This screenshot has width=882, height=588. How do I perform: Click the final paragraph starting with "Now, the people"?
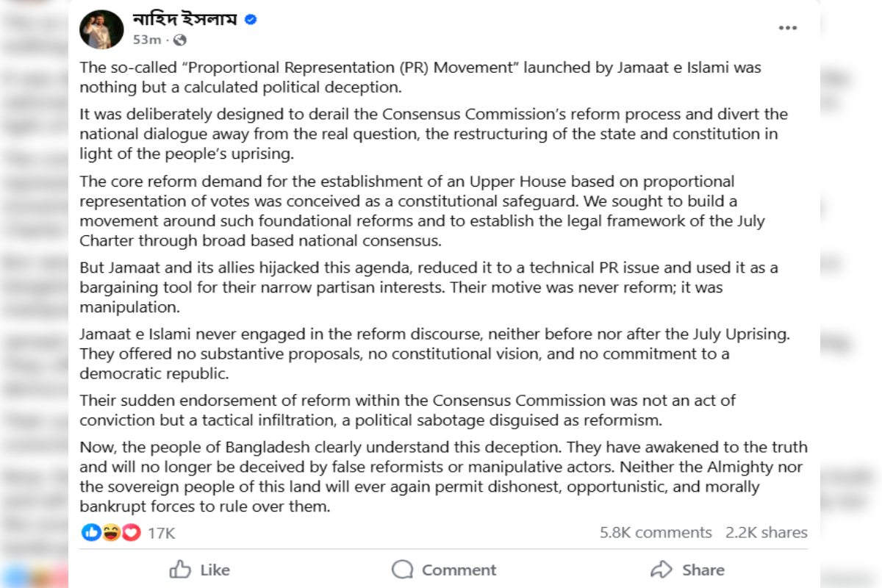(443, 477)
